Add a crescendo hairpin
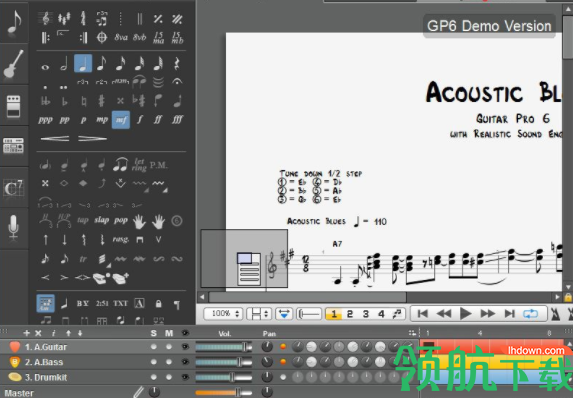Image resolution: width=573 pixels, height=398 pixels. point(55,139)
